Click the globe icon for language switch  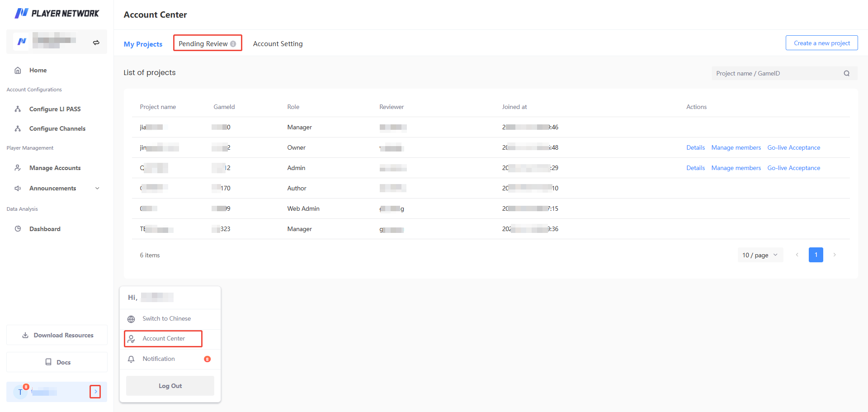point(131,319)
